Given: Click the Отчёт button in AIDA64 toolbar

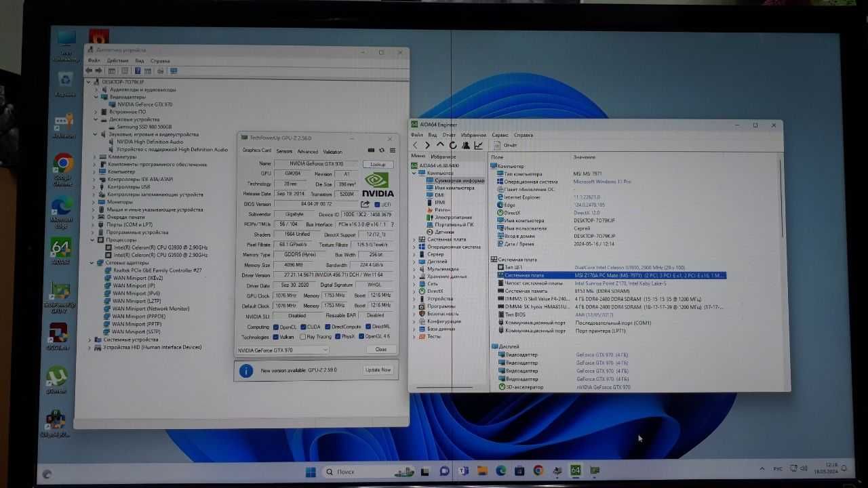Looking at the screenshot, I should (505, 145).
